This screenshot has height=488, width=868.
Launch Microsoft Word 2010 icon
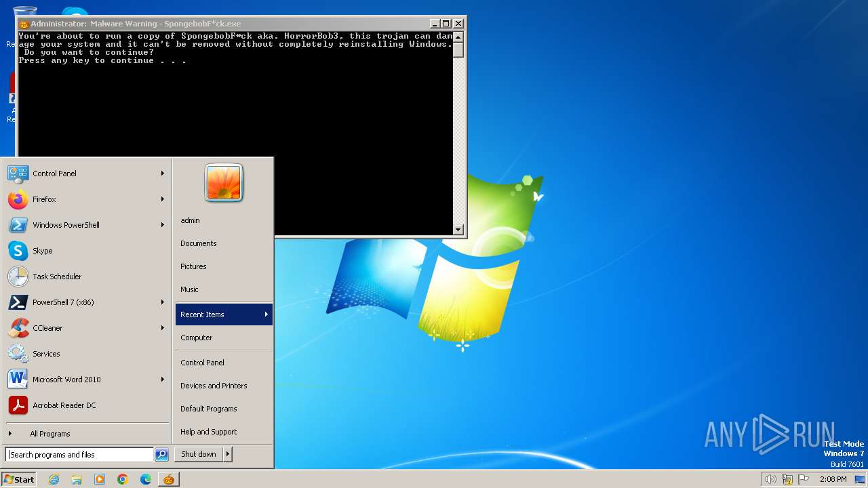[x=18, y=380]
